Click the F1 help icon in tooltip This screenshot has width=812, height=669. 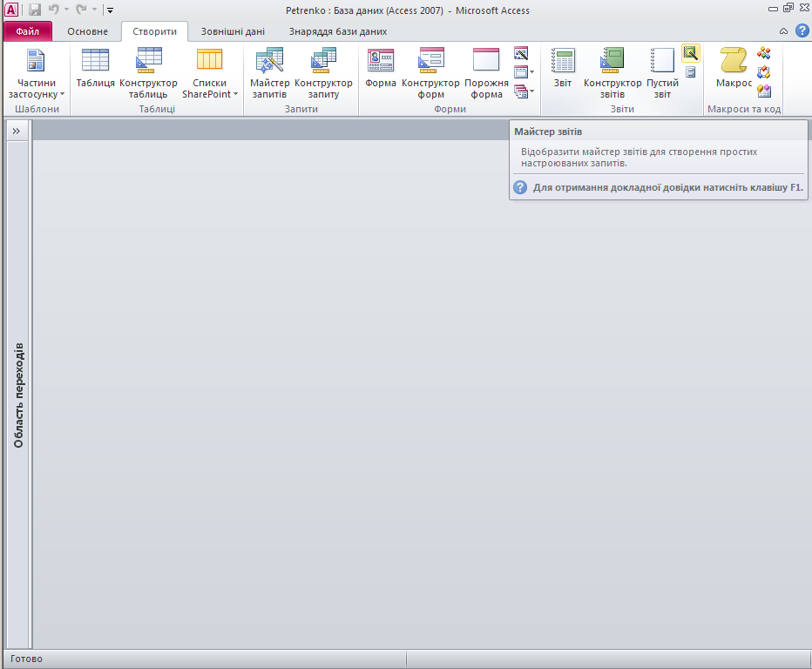tap(520, 187)
